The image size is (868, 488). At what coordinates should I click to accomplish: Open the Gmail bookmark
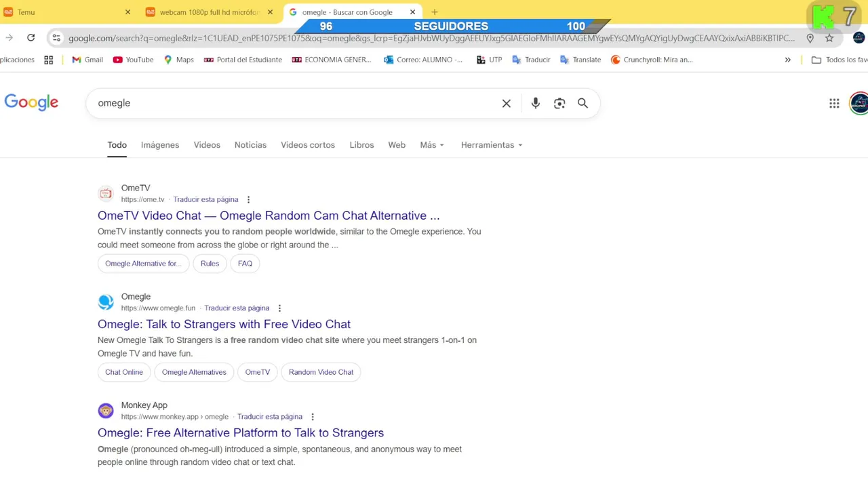tap(87, 60)
